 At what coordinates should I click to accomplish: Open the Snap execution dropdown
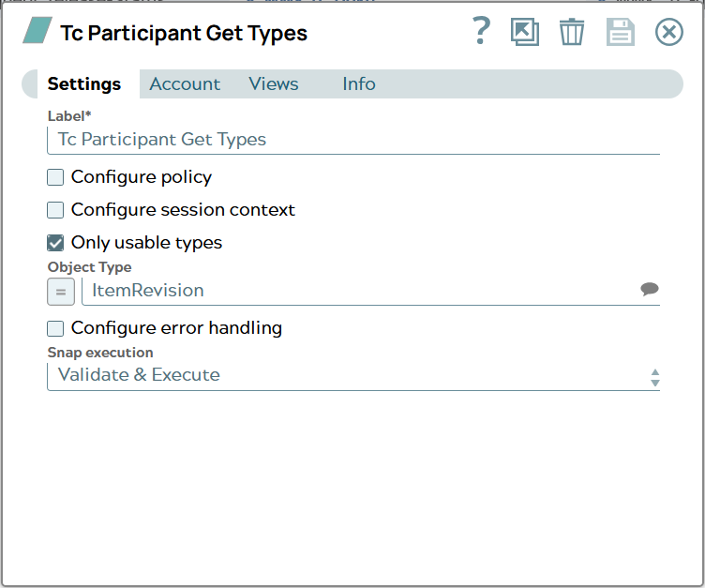tap(353, 376)
